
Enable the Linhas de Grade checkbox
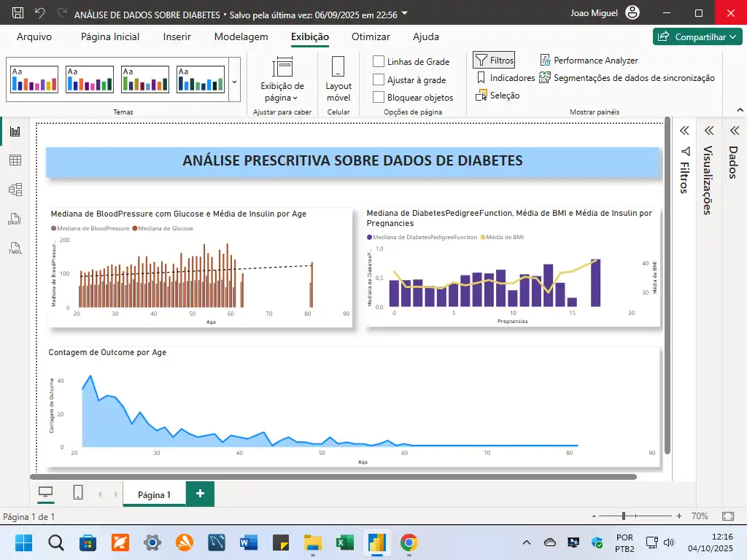tap(379, 62)
